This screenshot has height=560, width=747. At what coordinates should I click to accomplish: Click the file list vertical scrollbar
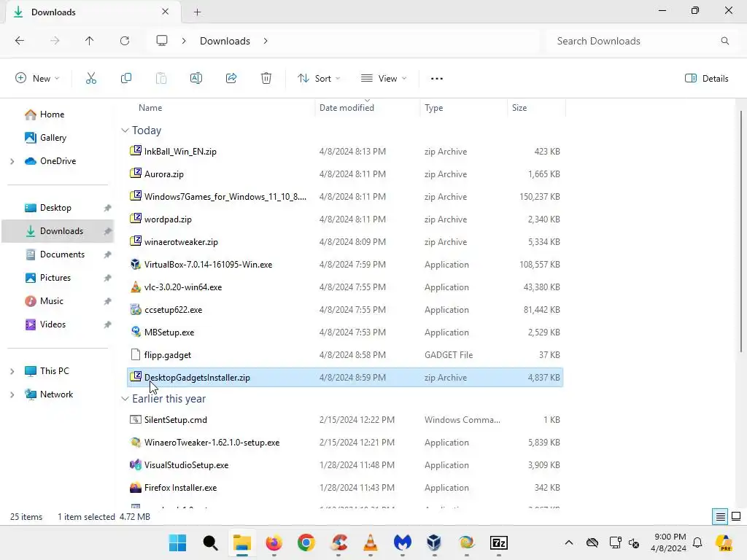pyautogui.click(x=741, y=231)
